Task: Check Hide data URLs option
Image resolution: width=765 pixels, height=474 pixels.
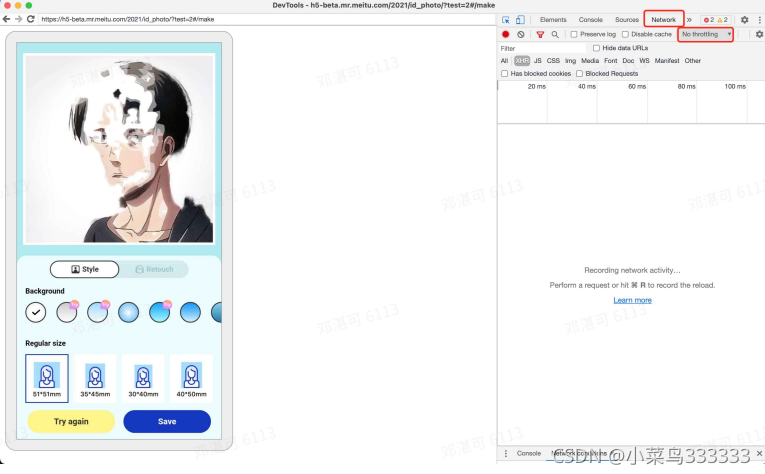Action: pos(596,48)
